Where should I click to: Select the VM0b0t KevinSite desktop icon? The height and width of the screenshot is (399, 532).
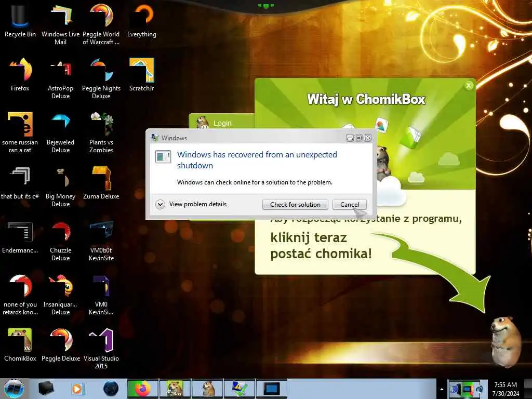tap(101, 240)
